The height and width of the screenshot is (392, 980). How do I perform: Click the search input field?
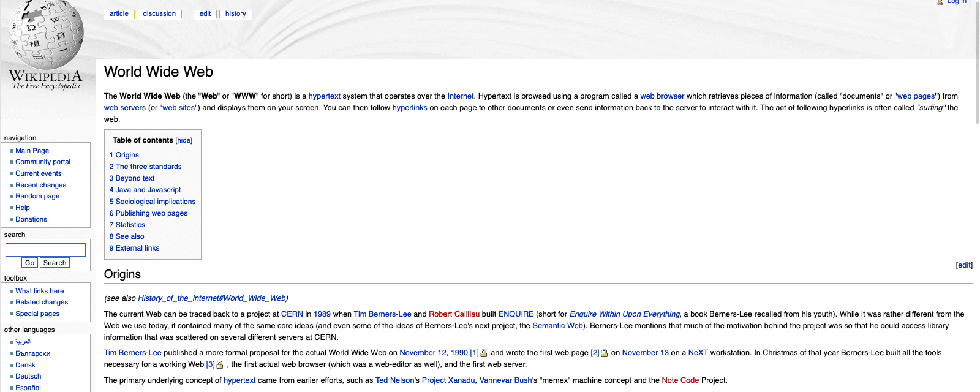tap(45, 249)
